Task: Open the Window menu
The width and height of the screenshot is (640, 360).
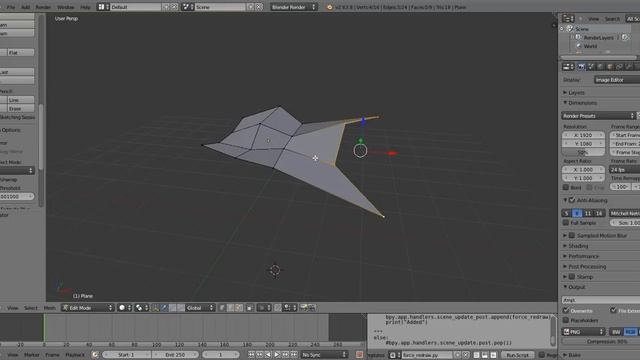Action: pos(65,7)
